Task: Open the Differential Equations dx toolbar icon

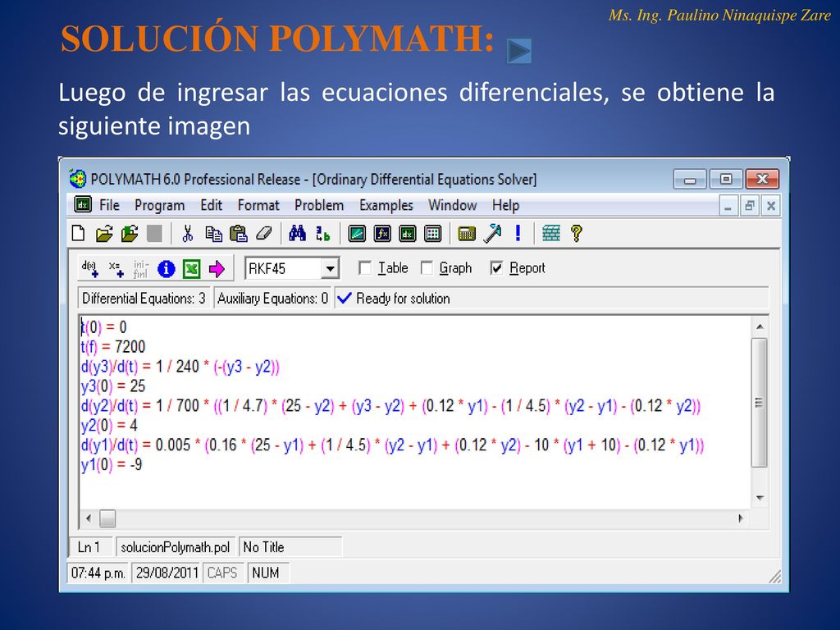Action: [x=407, y=234]
